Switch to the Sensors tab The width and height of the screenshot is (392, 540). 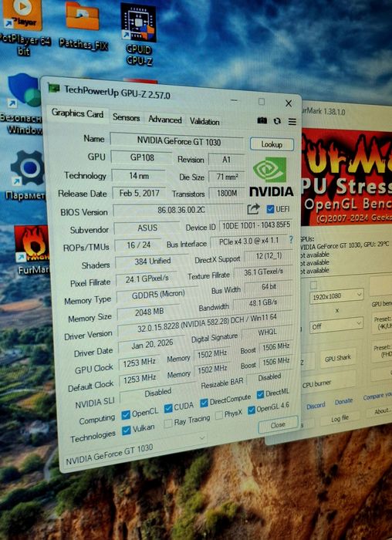[x=126, y=117]
